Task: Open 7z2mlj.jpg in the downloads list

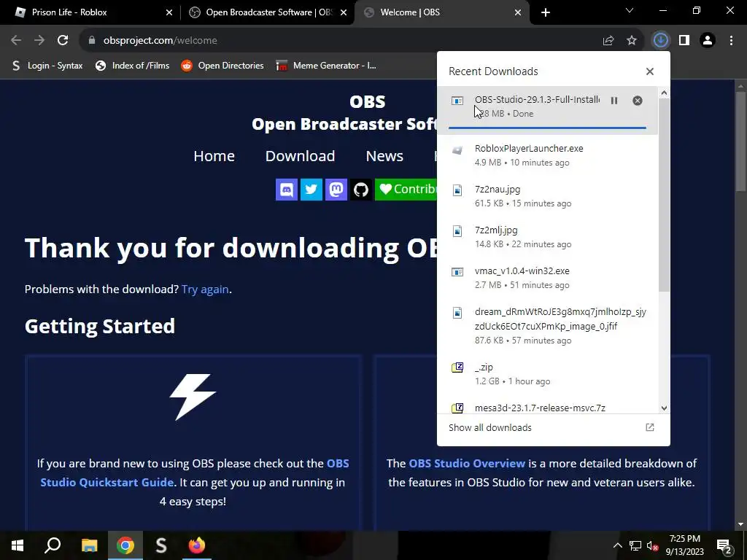Action: 547,237
